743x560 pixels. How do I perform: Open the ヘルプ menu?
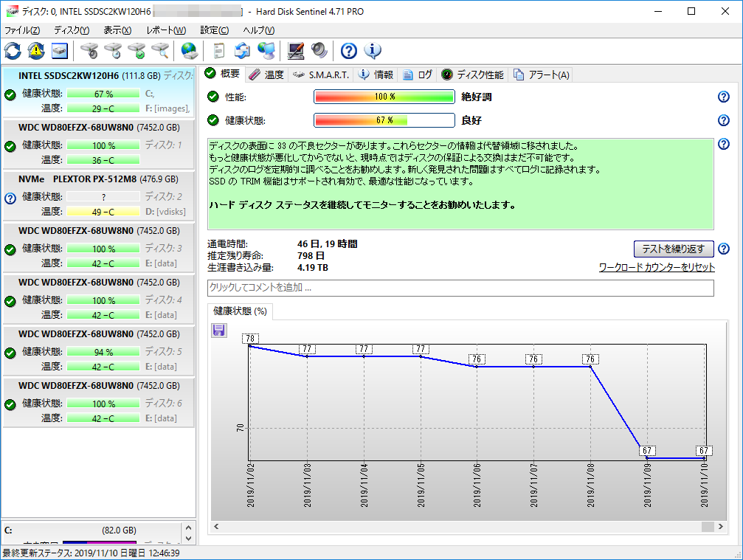point(259,30)
